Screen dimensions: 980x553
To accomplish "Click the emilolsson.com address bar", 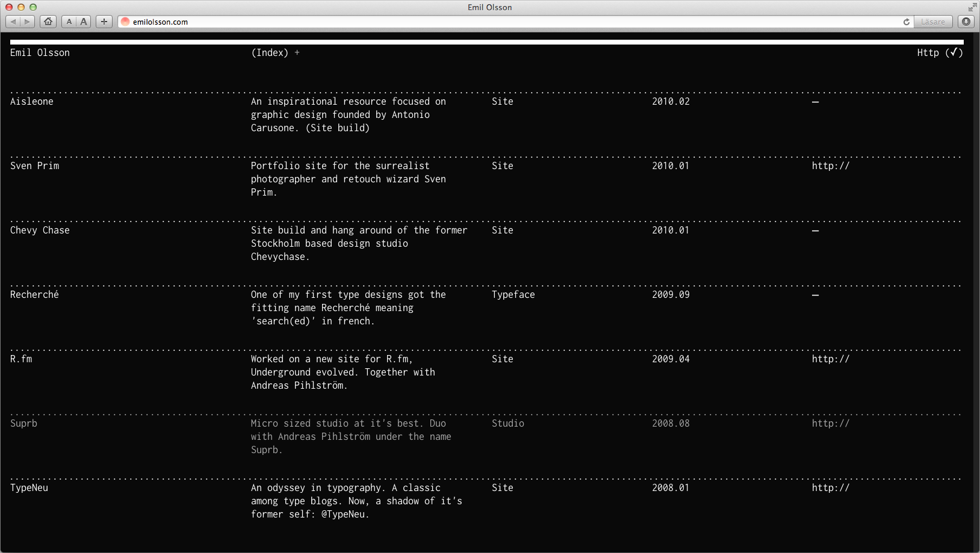I will (482, 22).
